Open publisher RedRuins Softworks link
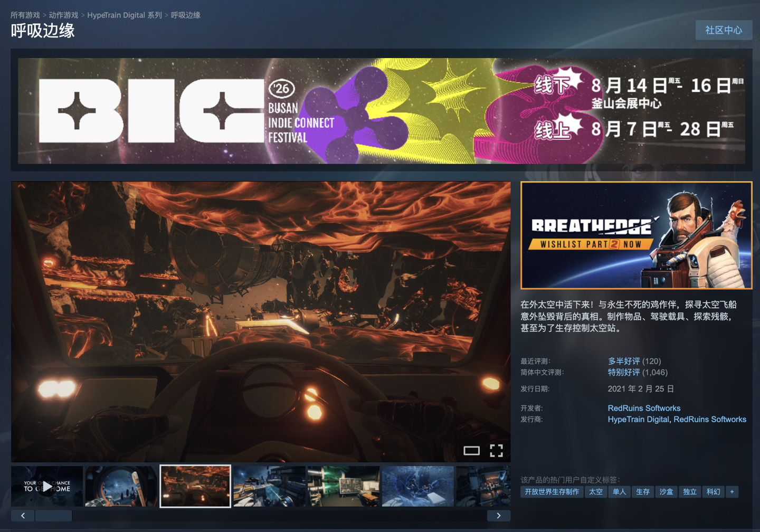Image resolution: width=760 pixels, height=532 pixels. 710,419
